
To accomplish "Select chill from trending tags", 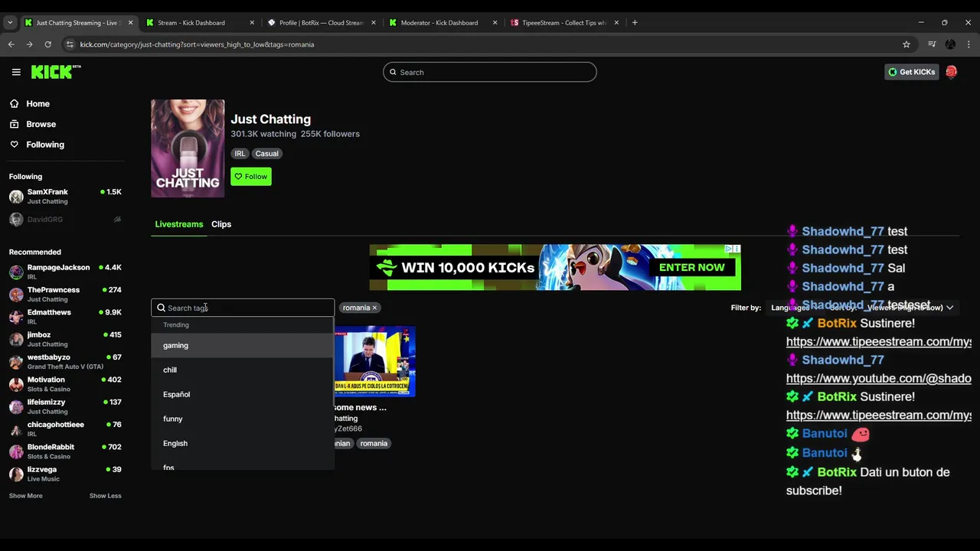I will (x=243, y=370).
